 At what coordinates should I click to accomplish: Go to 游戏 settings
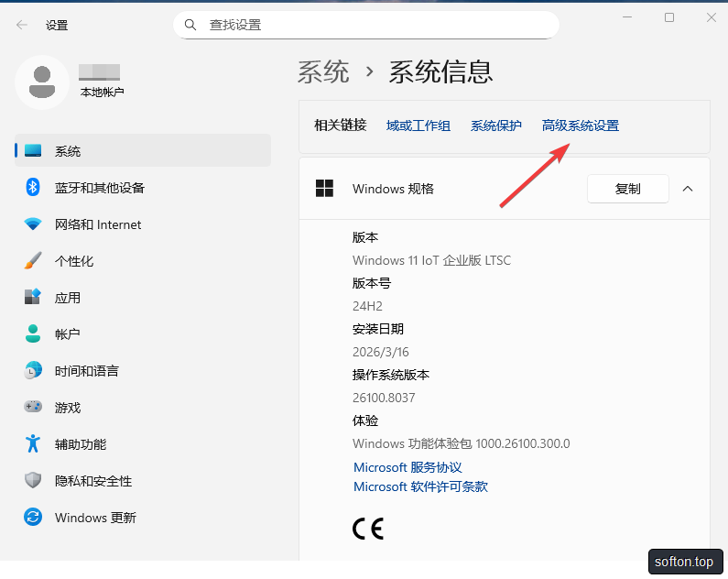coord(143,407)
